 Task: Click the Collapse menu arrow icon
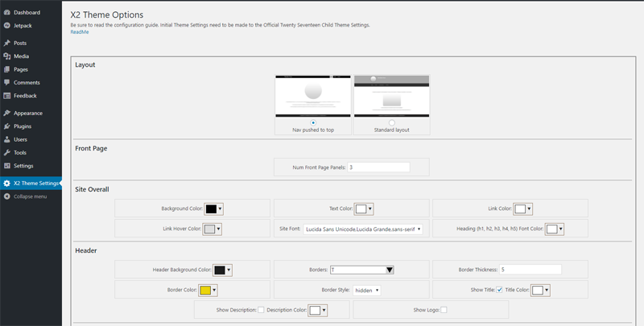click(x=7, y=196)
